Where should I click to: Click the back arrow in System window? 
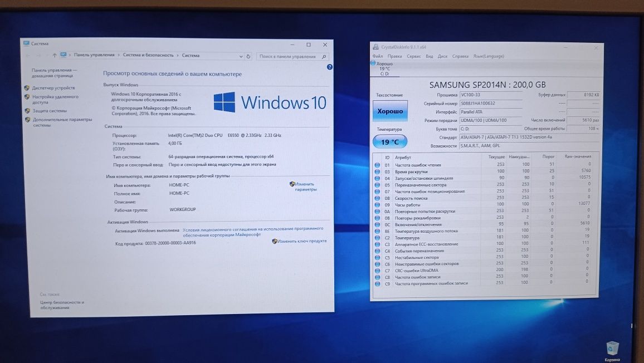(28, 56)
